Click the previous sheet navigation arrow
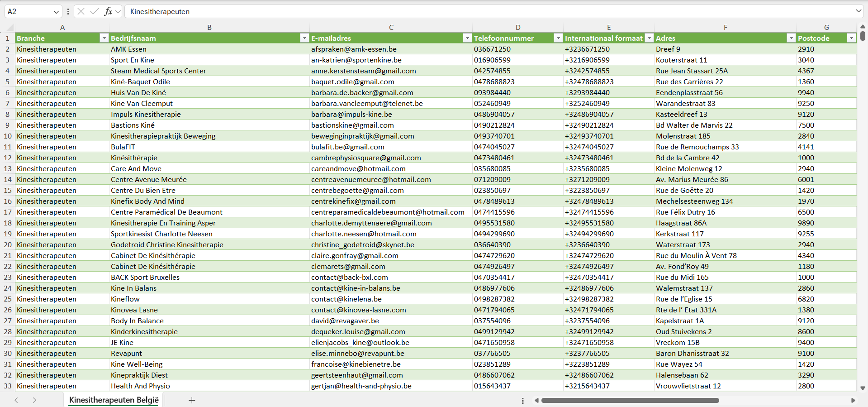868x407 pixels. 16,400
